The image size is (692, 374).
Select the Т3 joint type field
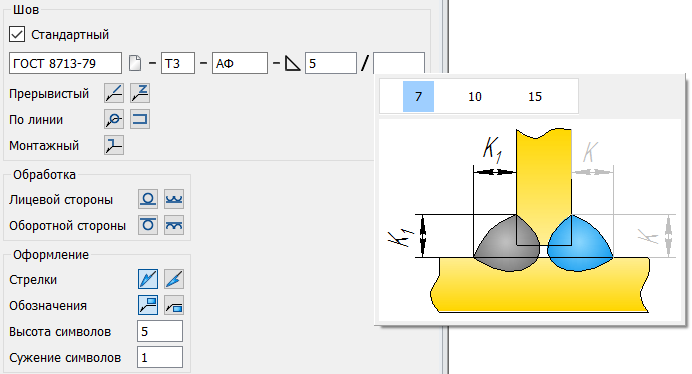(x=178, y=63)
